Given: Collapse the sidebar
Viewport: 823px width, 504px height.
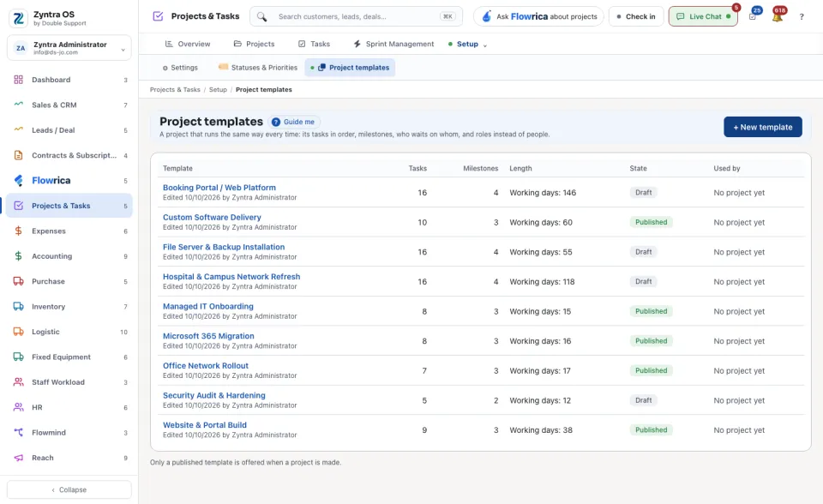Looking at the screenshot, I should pos(69,489).
